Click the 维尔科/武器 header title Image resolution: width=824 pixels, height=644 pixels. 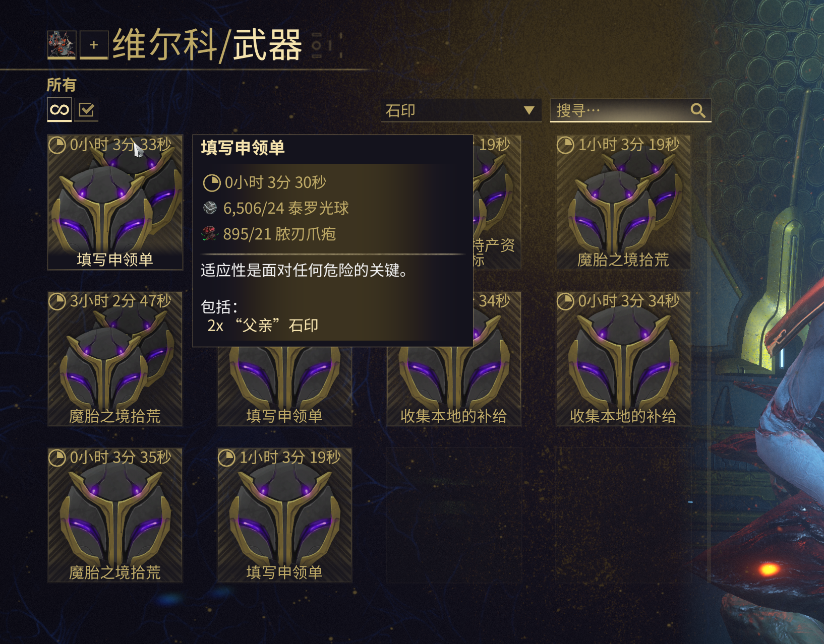click(207, 45)
